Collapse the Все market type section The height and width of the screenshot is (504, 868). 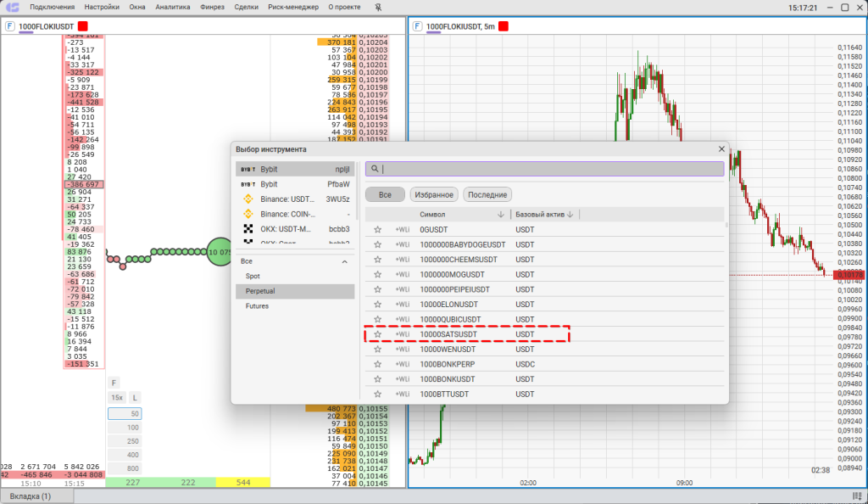(x=344, y=261)
